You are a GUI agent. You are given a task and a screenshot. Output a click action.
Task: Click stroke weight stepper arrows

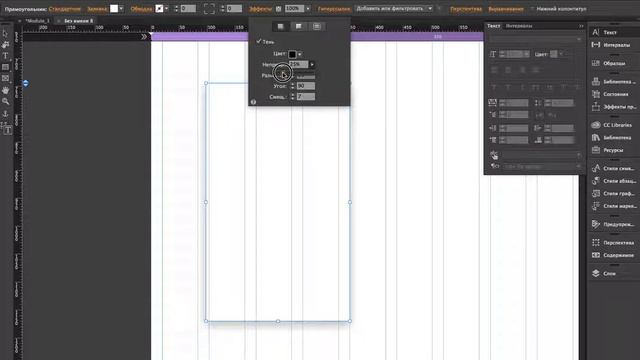[176, 9]
